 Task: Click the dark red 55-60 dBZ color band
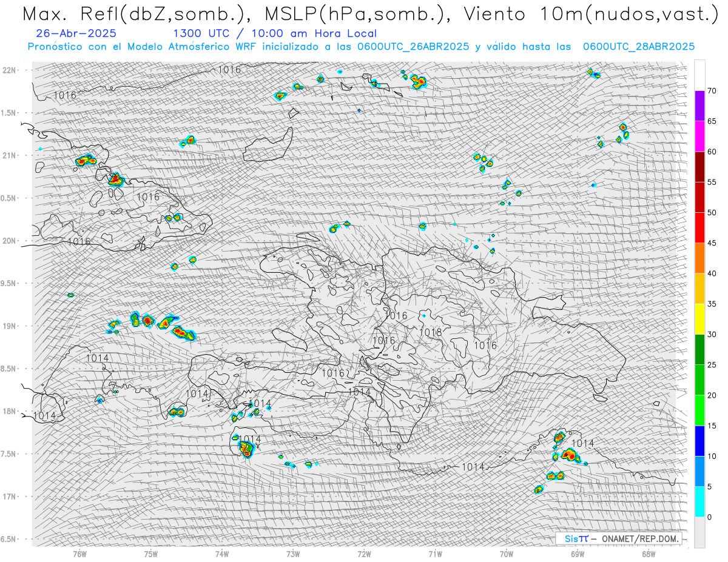[x=699, y=167]
